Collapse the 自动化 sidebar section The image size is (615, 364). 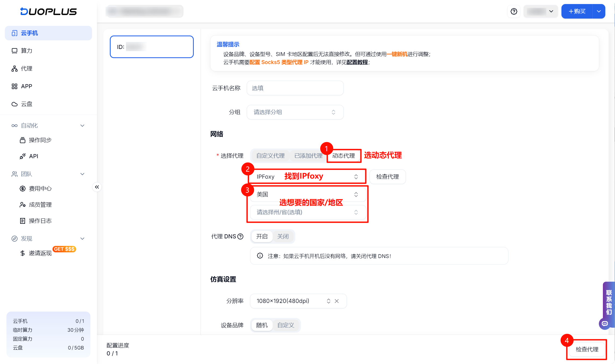(x=82, y=125)
